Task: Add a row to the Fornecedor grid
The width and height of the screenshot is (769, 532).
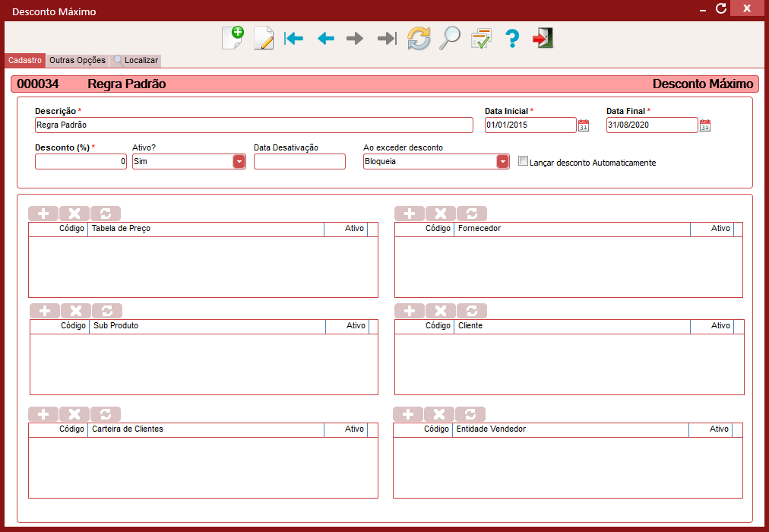Action: [x=410, y=214]
